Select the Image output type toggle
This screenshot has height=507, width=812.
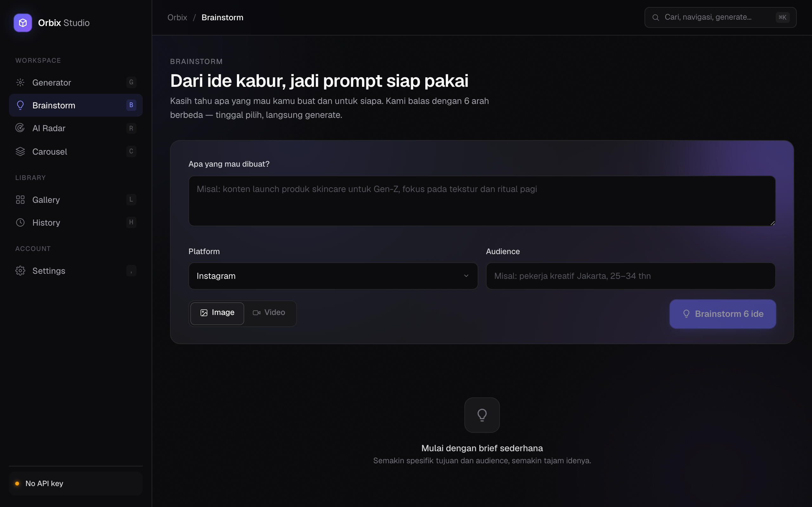(217, 313)
